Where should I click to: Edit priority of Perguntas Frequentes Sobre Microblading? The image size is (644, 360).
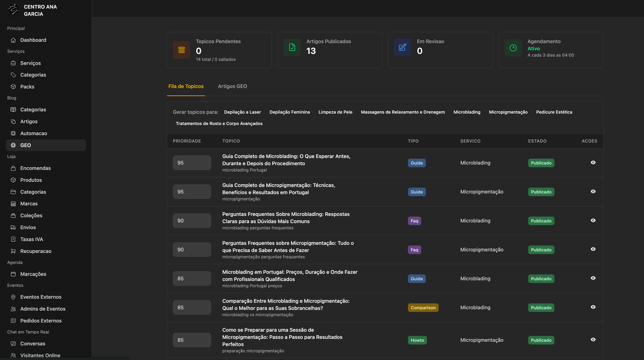click(192, 221)
